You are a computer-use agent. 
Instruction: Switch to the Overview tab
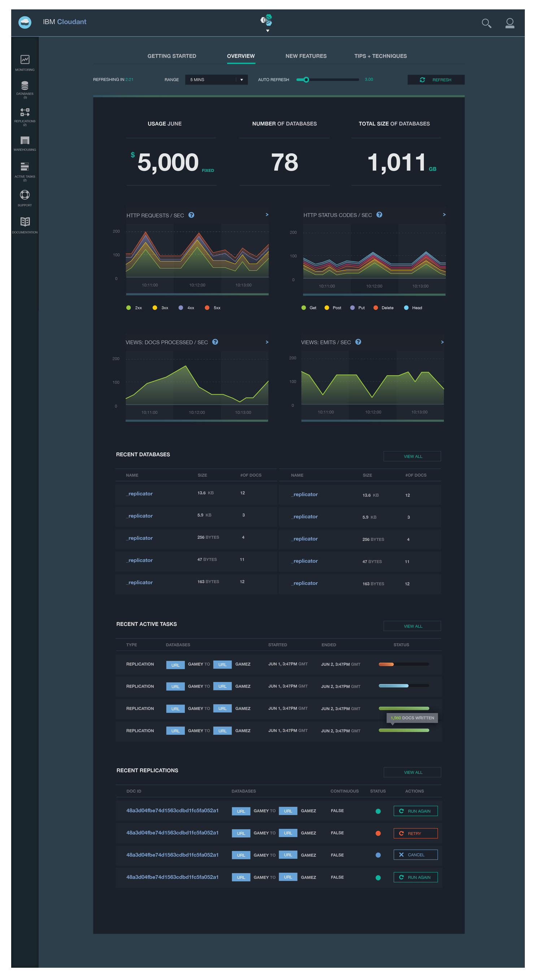click(x=241, y=56)
